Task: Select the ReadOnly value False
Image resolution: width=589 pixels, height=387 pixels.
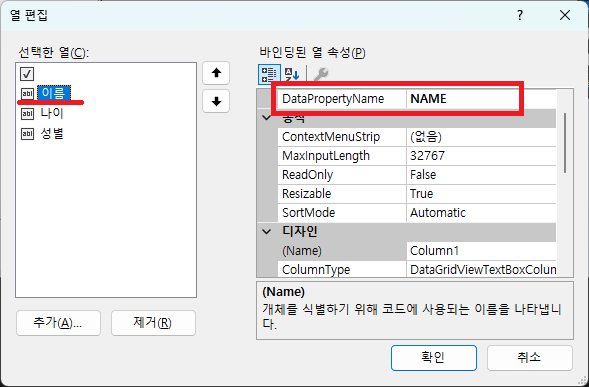Action: tap(481, 175)
